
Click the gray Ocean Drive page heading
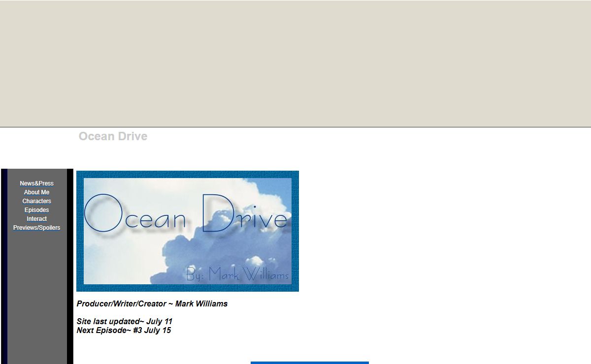113,136
